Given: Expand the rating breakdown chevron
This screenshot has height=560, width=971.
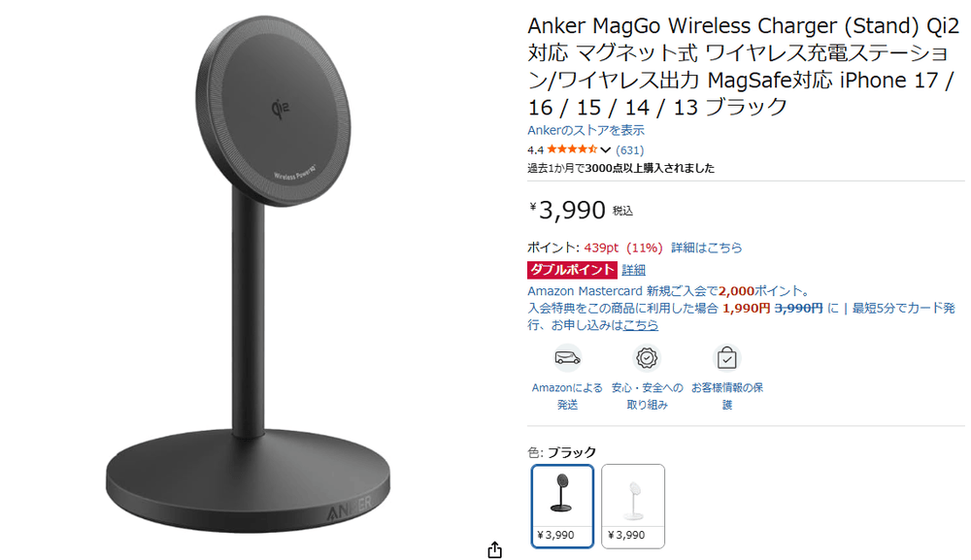Looking at the screenshot, I should [x=606, y=149].
